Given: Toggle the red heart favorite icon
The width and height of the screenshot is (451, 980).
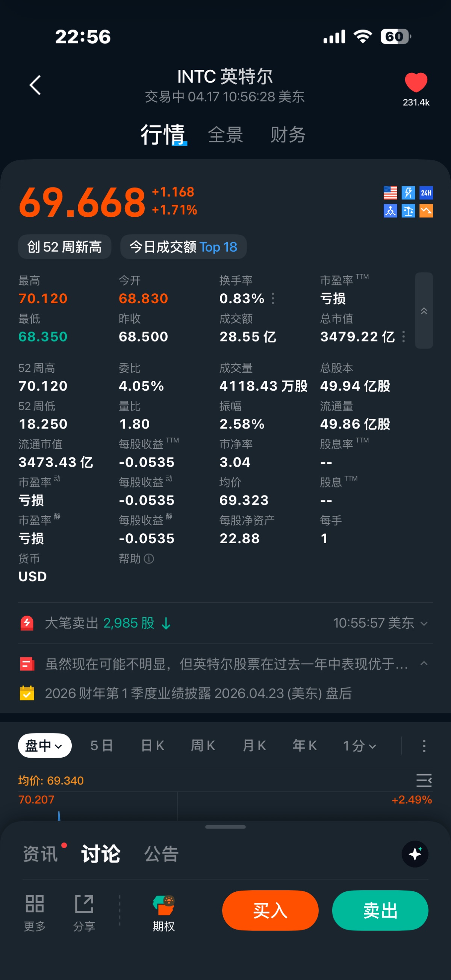Looking at the screenshot, I should [416, 82].
